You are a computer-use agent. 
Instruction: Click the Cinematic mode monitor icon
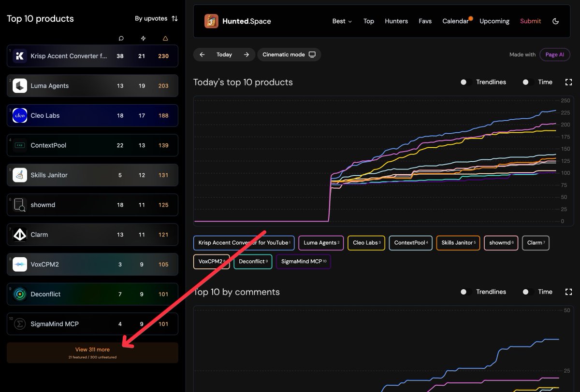click(312, 55)
